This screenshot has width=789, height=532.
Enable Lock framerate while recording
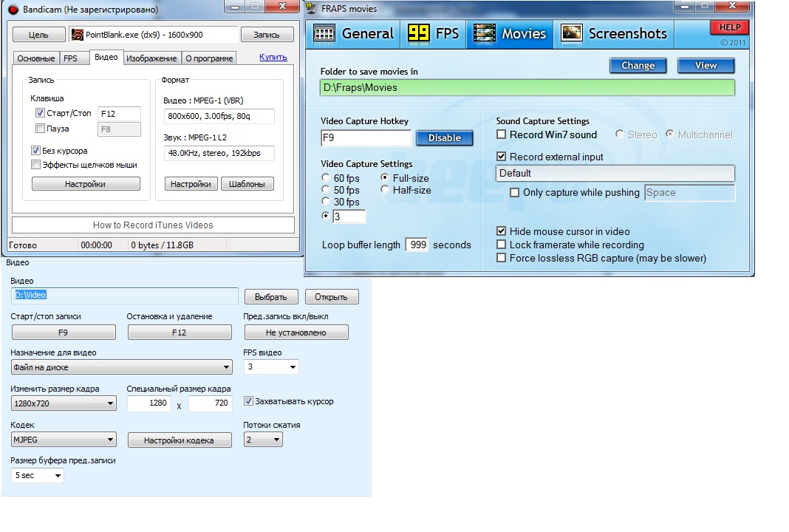501,245
